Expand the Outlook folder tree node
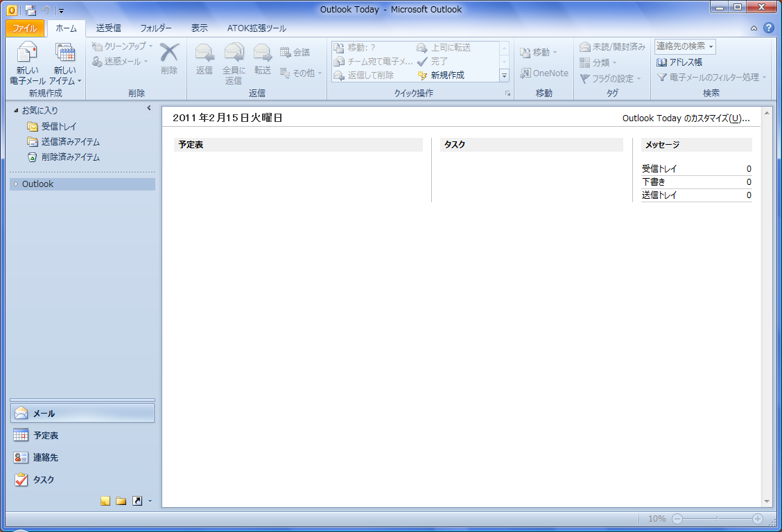 (x=17, y=184)
